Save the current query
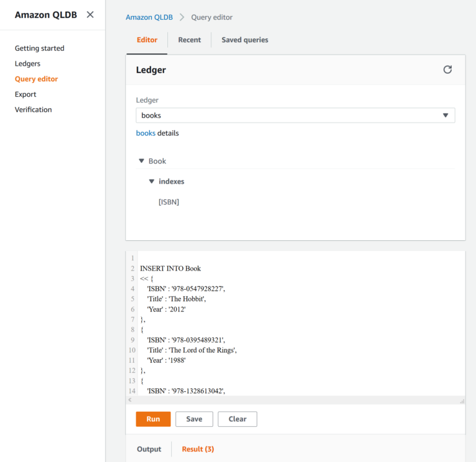 [194, 419]
